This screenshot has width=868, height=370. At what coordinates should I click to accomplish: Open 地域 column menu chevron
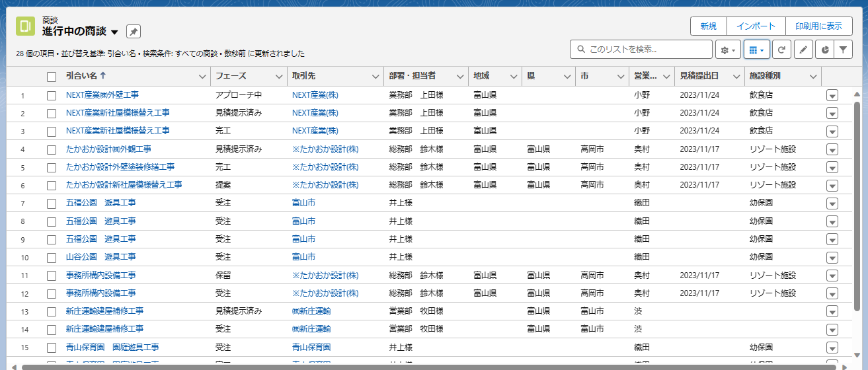(513, 77)
